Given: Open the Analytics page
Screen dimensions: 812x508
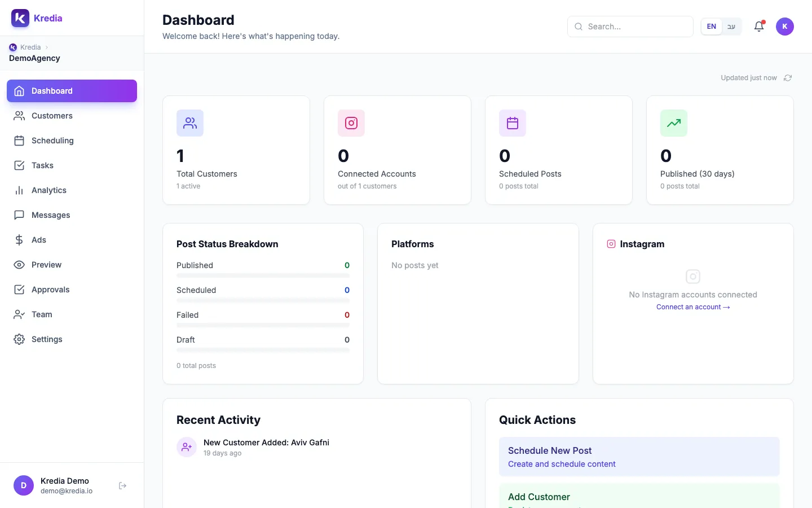Looking at the screenshot, I should tap(72, 190).
